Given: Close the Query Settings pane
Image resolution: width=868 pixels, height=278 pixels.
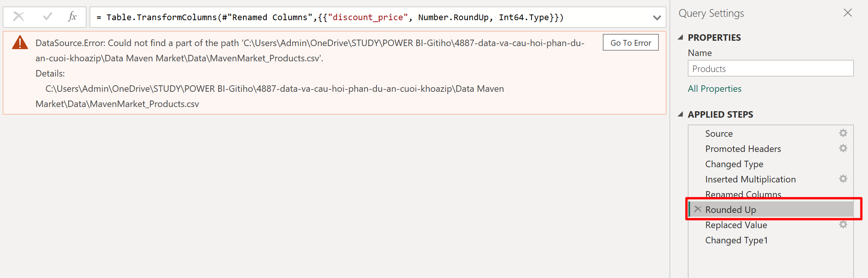Looking at the screenshot, I should [847, 13].
